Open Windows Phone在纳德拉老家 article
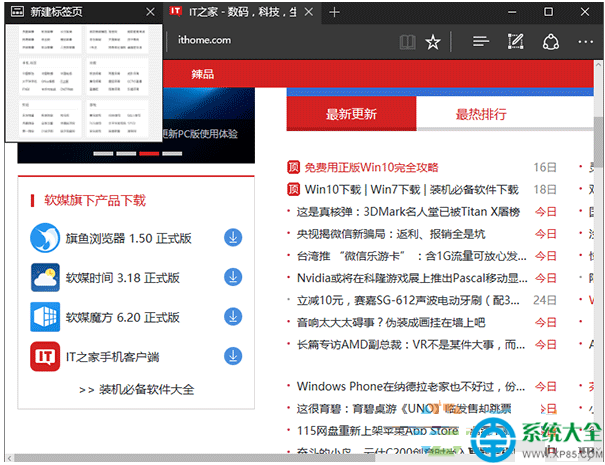The image size is (605, 465). pyautogui.click(x=411, y=386)
